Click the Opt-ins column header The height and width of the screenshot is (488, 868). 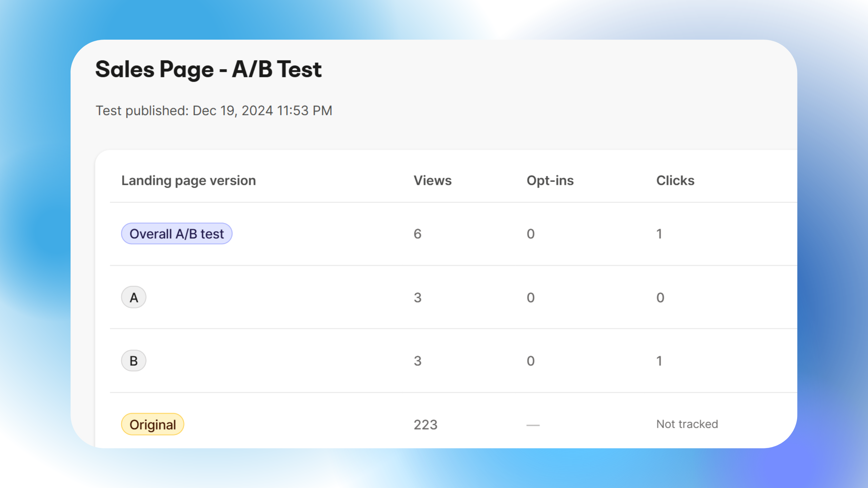pos(550,181)
